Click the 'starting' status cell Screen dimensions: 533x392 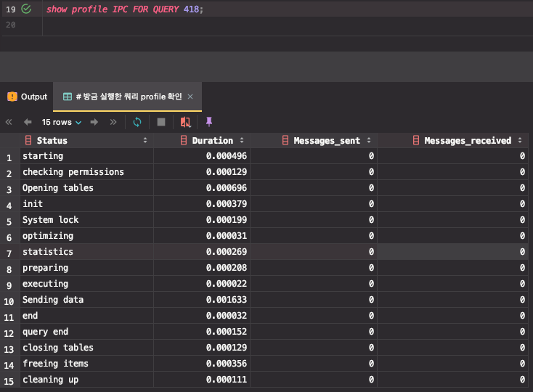pos(86,156)
